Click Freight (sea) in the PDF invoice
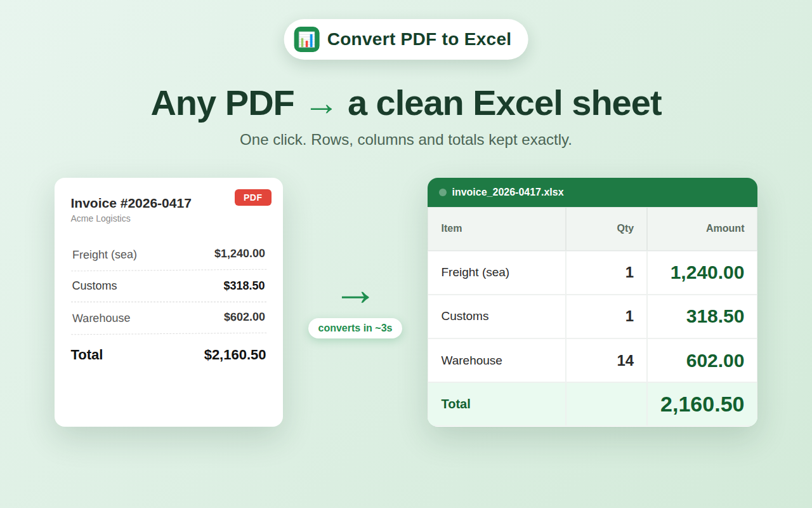 [105, 255]
